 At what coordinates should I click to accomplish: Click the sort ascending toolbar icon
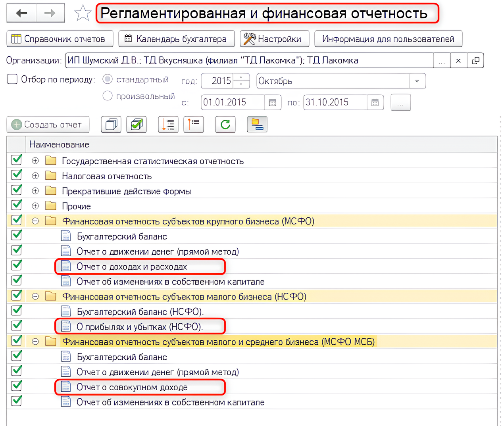tap(194, 125)
